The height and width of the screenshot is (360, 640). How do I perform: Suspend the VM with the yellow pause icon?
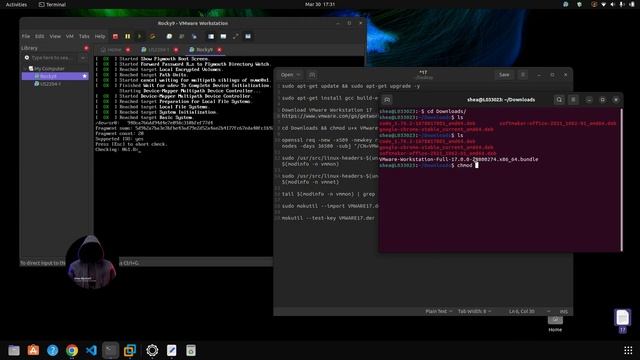click(x=128, y=36)
